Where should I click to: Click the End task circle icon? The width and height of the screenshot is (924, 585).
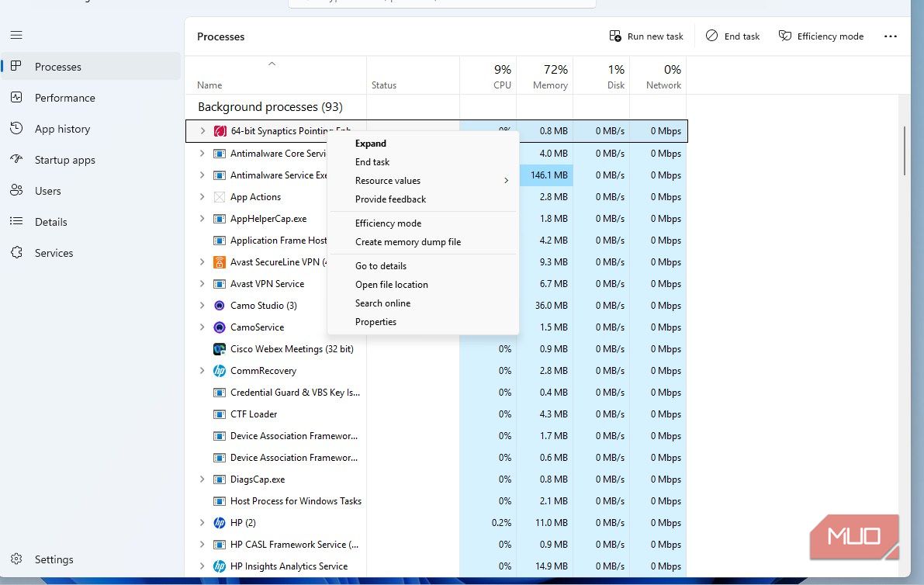click(x=712, y=36)
